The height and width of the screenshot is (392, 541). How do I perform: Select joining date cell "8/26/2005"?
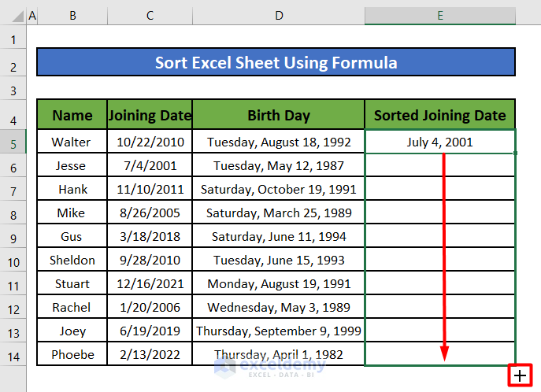tap(150, 213)
